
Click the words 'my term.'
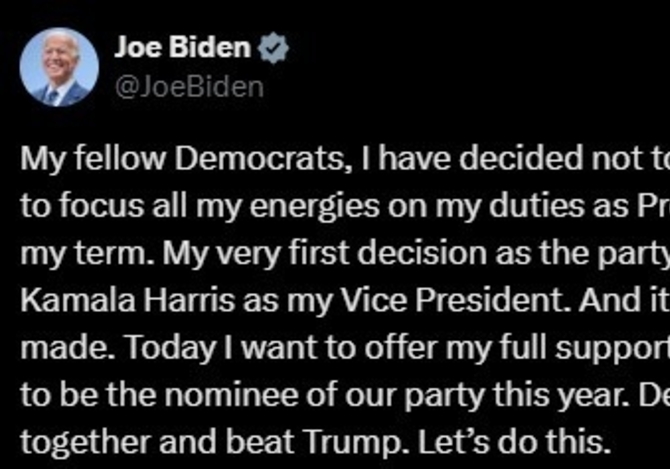[x=88, y=255]
